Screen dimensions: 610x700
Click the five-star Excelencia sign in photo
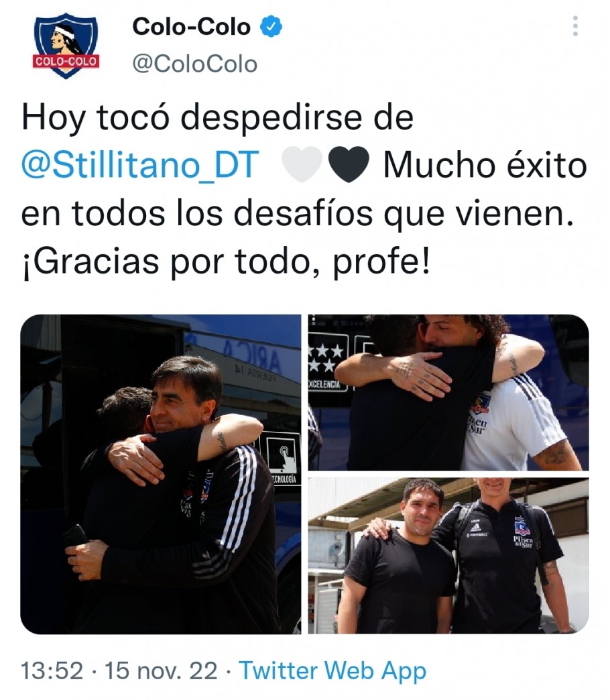coord(328,363)
